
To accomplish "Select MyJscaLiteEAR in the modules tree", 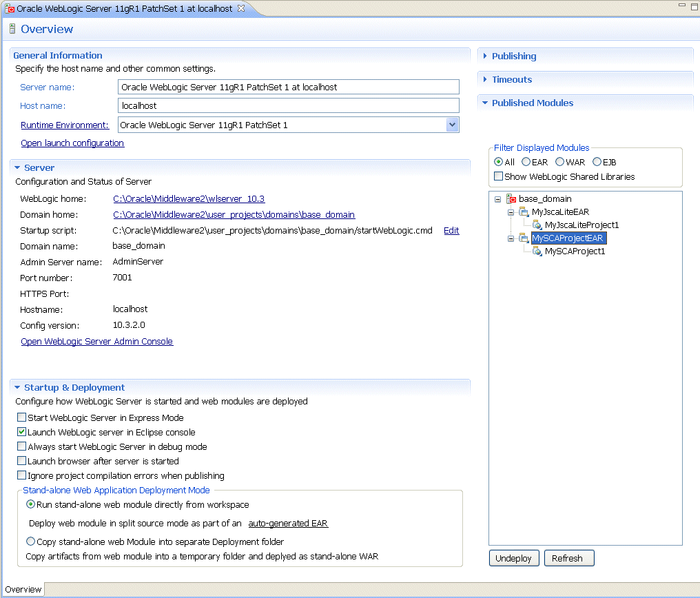I will [560, 212].
